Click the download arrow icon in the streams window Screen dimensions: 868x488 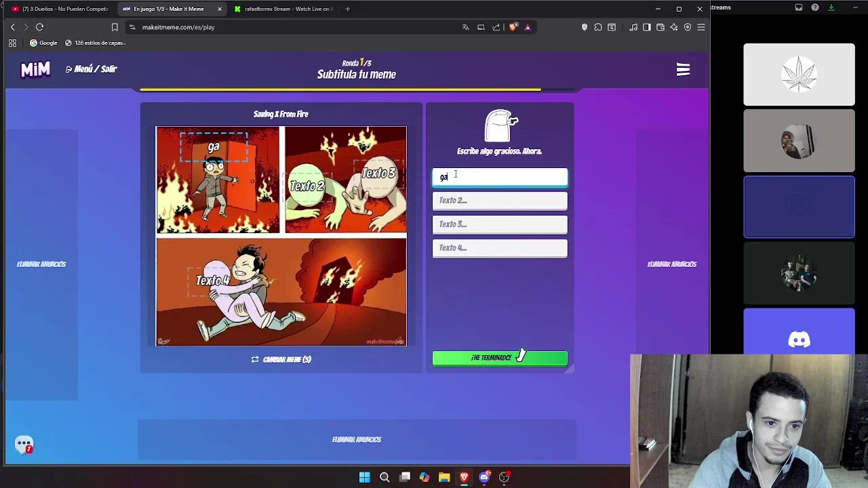coord(831,7)
